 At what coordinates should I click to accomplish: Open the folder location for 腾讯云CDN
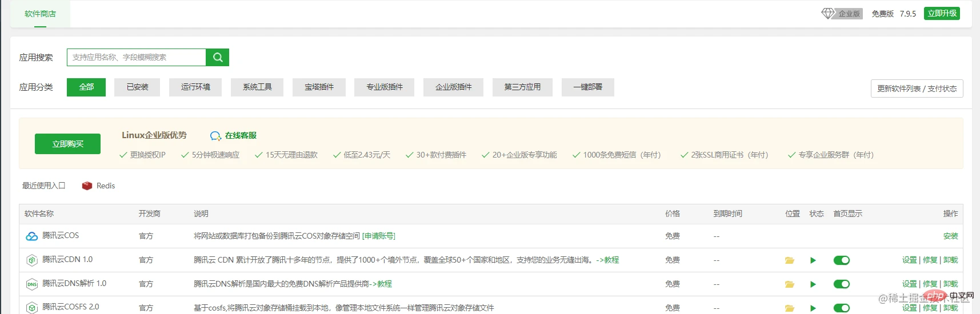(790, 260)
